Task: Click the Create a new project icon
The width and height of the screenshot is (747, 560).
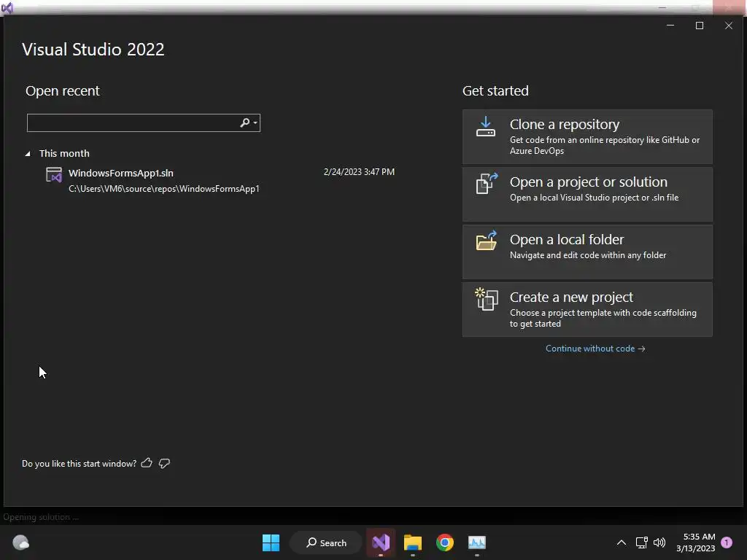Action: point(487,299)
